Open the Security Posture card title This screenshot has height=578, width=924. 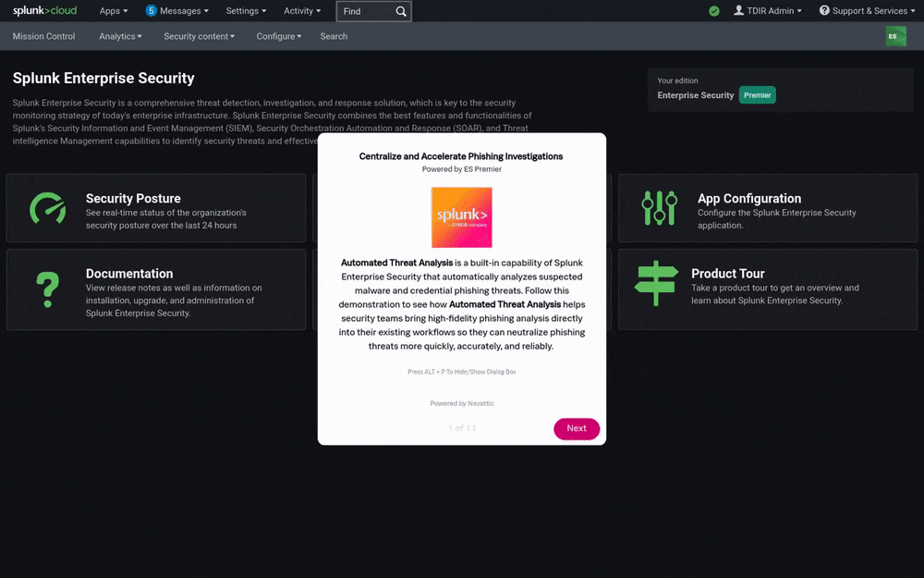pos(133,199)
